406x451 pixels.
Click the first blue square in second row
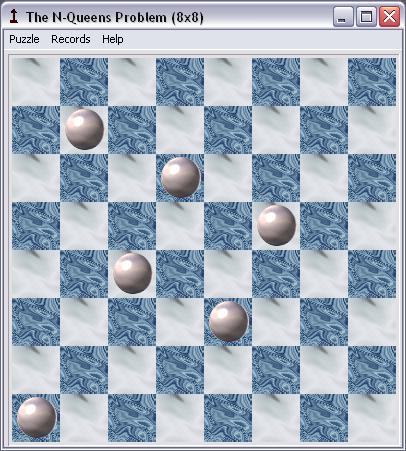click(36, 130)
